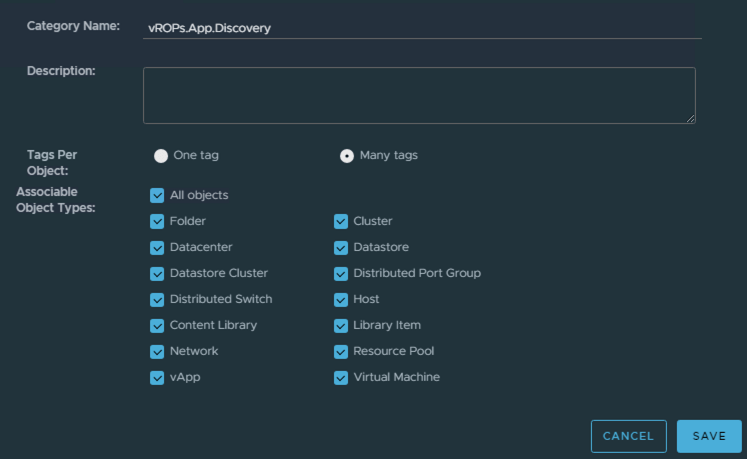This screenshot has height=459, width=747.
Task: Toggle the Datastore Cluster checkbox
Action: click(157, 273)
